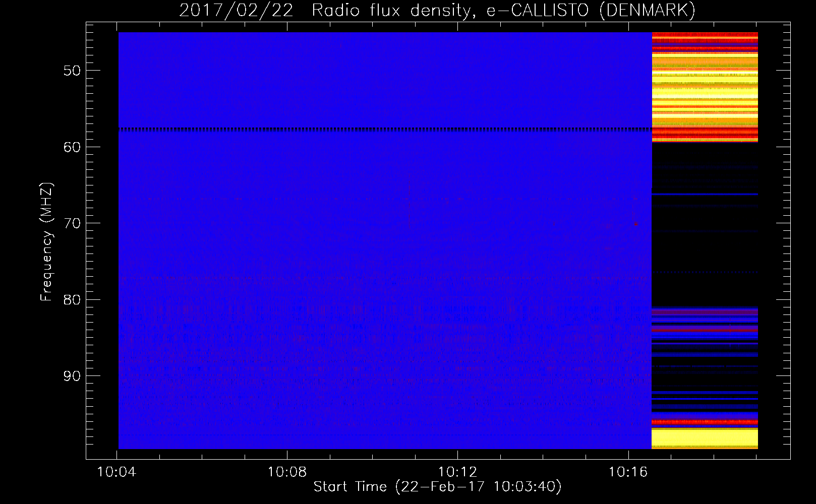Click the '80' frequency tick label
The width and height of the screenshot is (816, 504).
[72, 300]
